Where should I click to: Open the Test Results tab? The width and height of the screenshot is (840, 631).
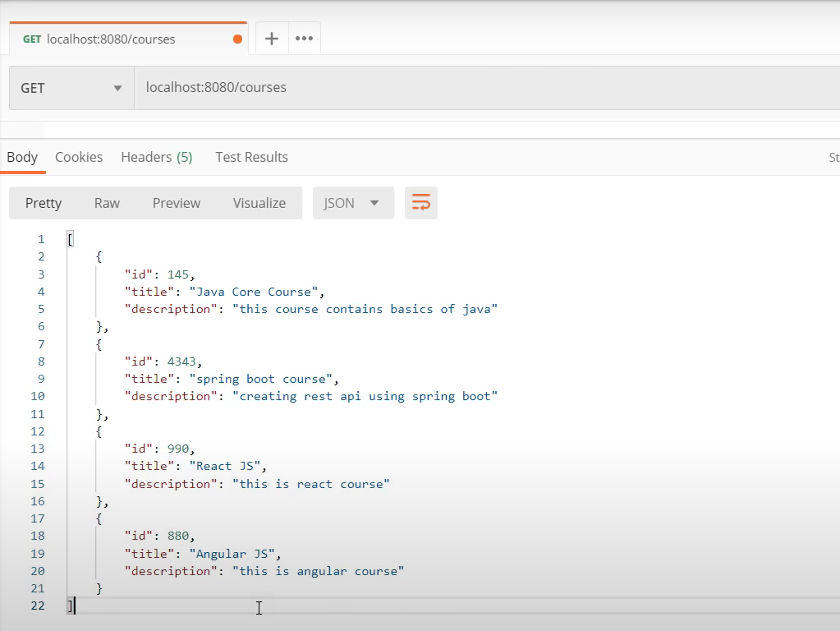click(252, 157)
